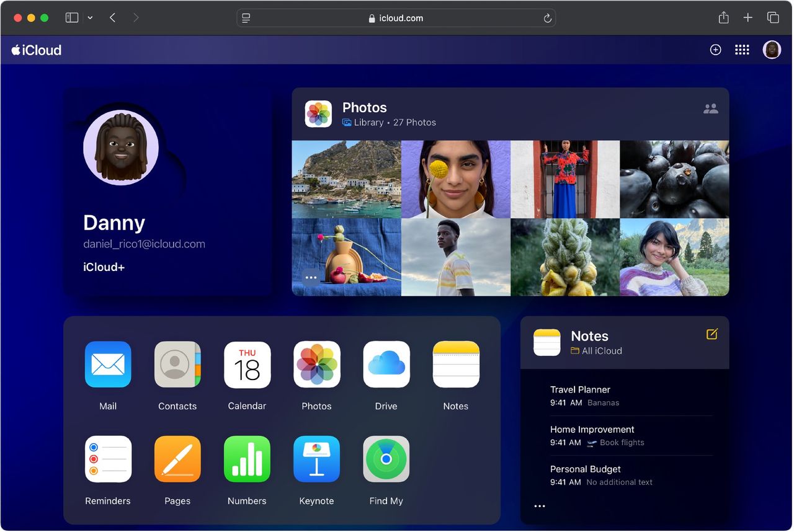The width and height of the screenshot is (794, 532).
Task: Click Danny's profile avatar
Action: 120,147
